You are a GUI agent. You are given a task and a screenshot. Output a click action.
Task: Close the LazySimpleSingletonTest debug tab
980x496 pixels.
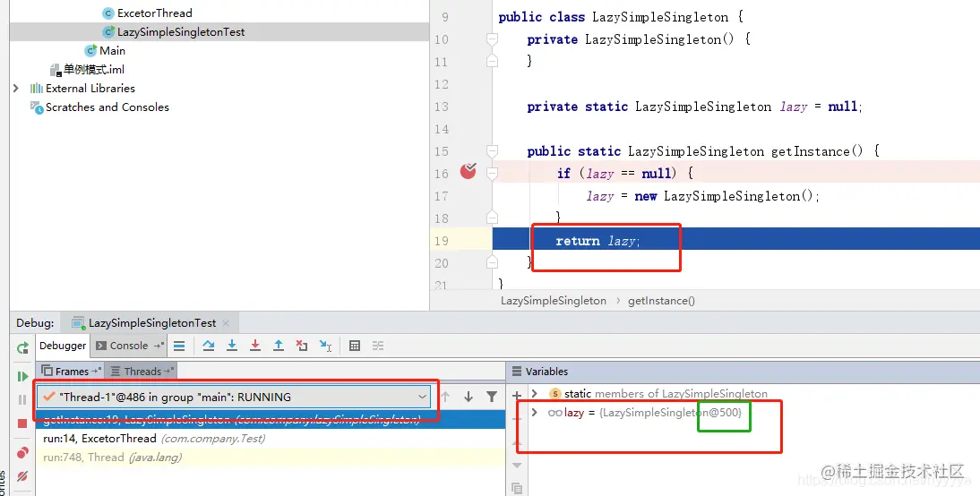click(226, 323)
